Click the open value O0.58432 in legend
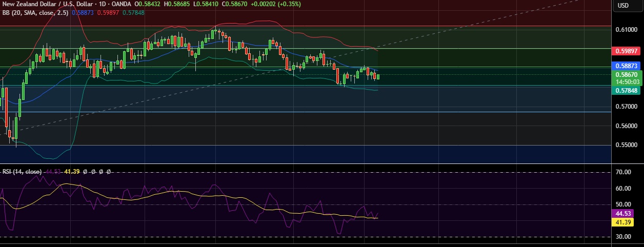 click(x=148, y=4)
